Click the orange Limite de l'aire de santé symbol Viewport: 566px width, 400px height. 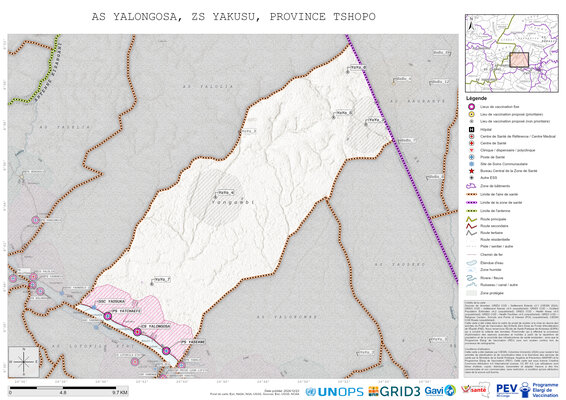coord(471,194)
